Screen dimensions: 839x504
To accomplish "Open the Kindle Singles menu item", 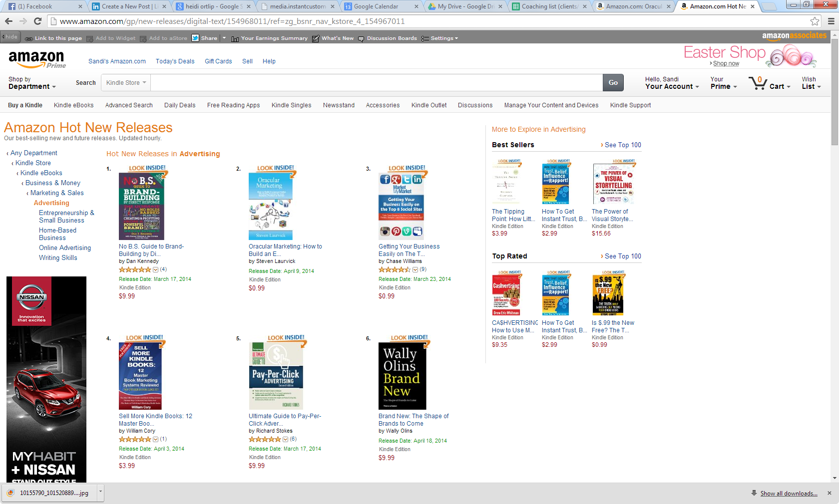I will (x=291, y=105).
